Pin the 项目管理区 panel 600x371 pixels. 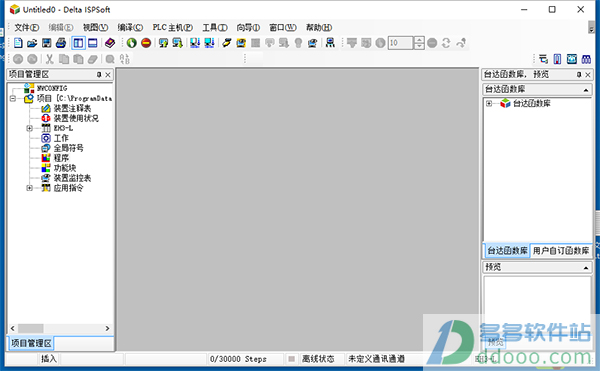(99, 75)
